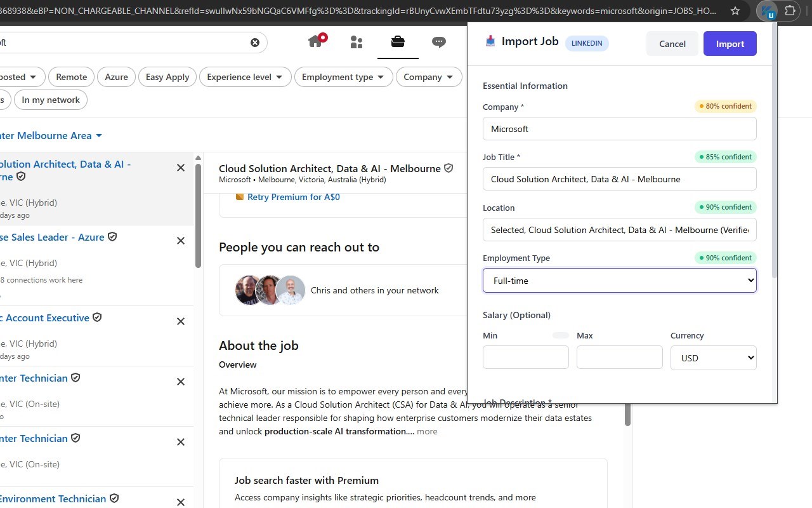This screenshot has height=508, width=812.
Task: Click the Import button
Action: tap(730, 44)
